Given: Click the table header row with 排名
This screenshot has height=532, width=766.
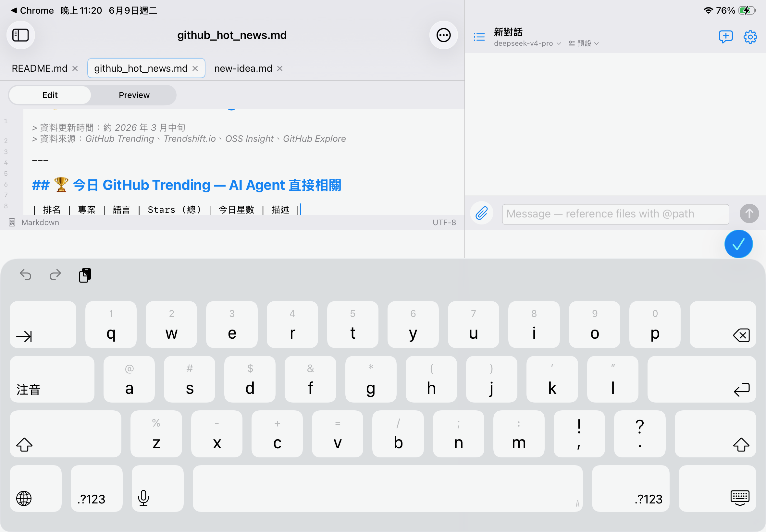Looking at the screenshot, I should (166, 210).
